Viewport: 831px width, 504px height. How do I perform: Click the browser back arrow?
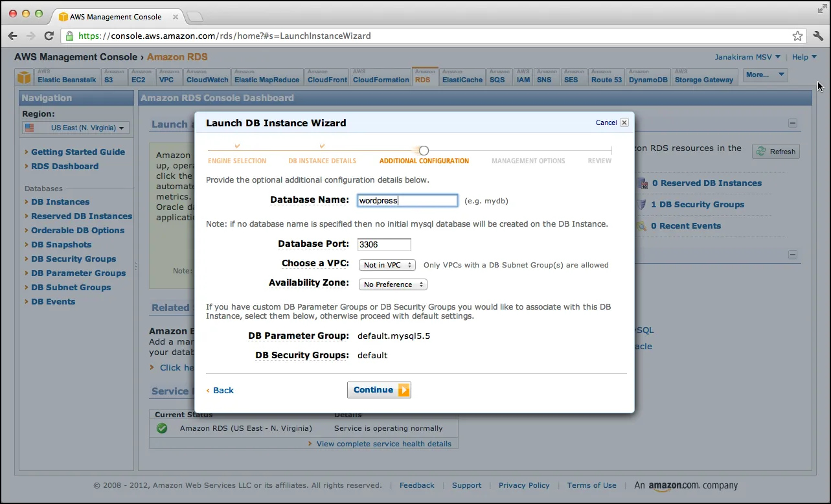click(x=13, y=36)
